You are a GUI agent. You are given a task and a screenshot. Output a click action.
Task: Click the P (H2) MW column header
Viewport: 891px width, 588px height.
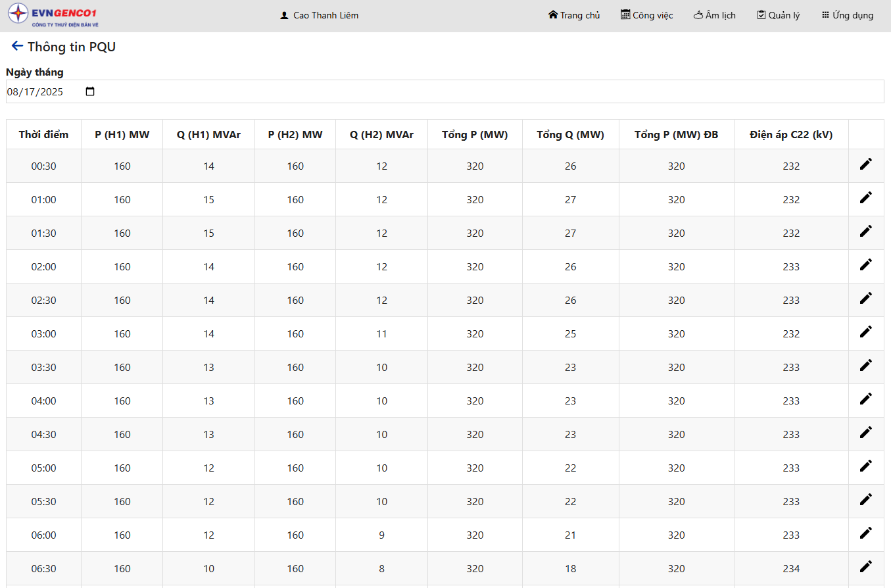[x=295, y=135]
